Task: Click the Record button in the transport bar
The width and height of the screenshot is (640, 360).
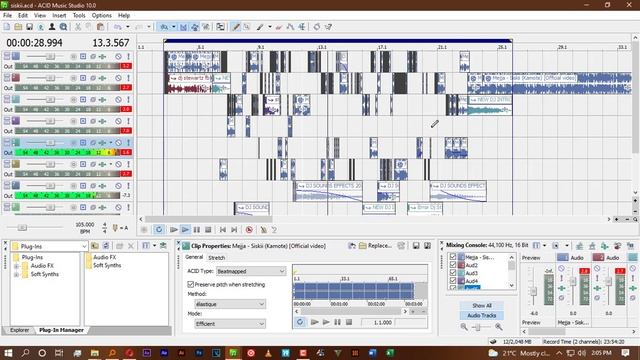Action: point(144,230)
